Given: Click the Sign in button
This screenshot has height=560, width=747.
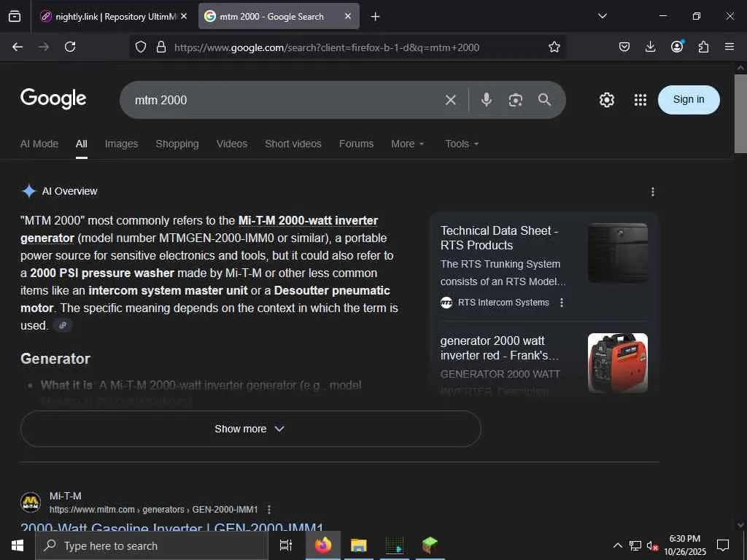Looking at the screenshot, I should [x=689, y=99].
